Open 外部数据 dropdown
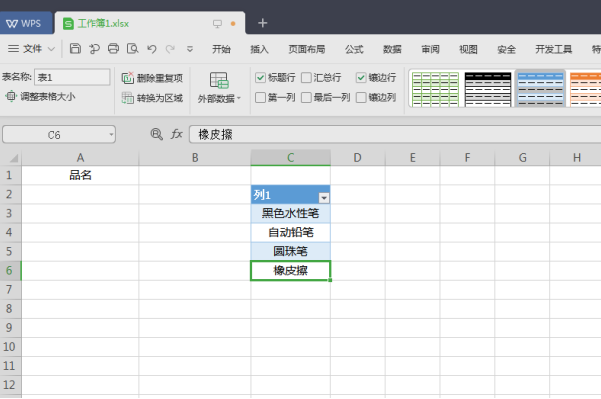 (219, 87)
